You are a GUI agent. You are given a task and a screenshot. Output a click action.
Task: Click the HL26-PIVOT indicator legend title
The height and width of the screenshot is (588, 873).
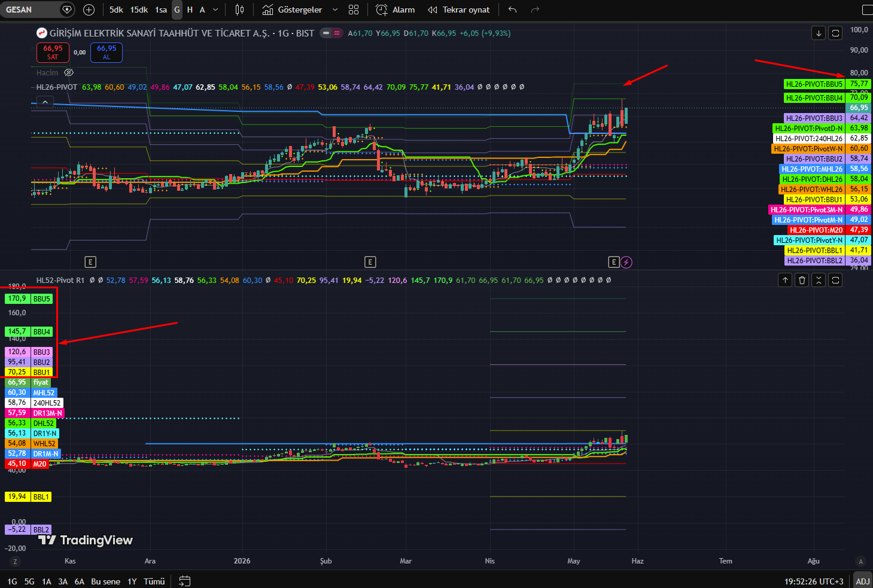pos(57,87)
